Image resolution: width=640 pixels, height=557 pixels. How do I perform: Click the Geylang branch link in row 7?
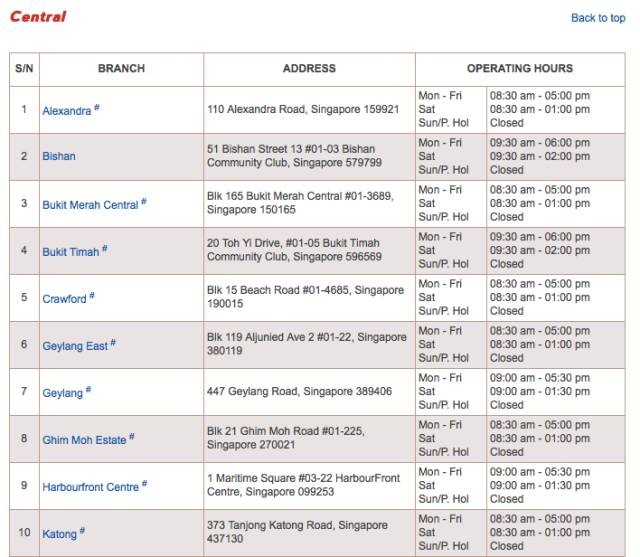(x=62, y=393)
